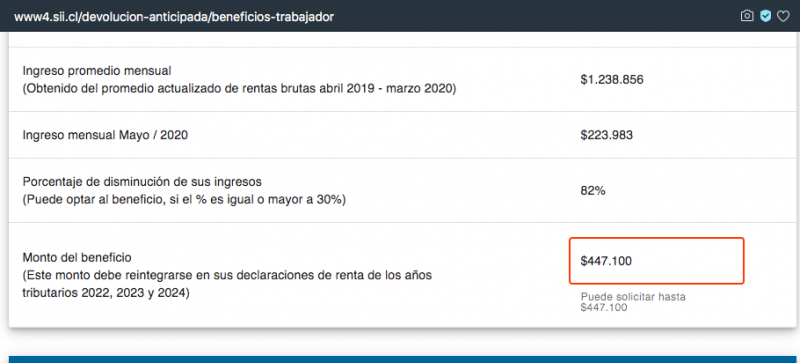Select 'Porcentaje de disminución de sus ingresos' label

[x=142, y=181]
